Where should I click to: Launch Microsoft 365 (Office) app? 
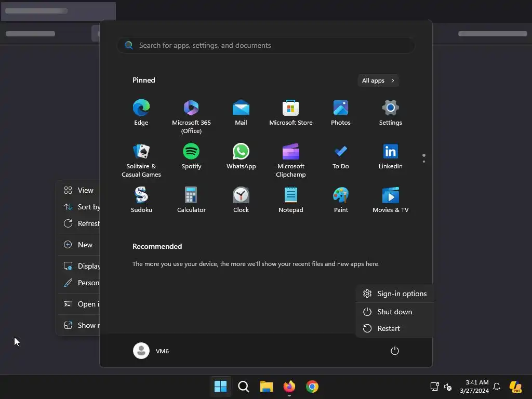coord(191,116)
